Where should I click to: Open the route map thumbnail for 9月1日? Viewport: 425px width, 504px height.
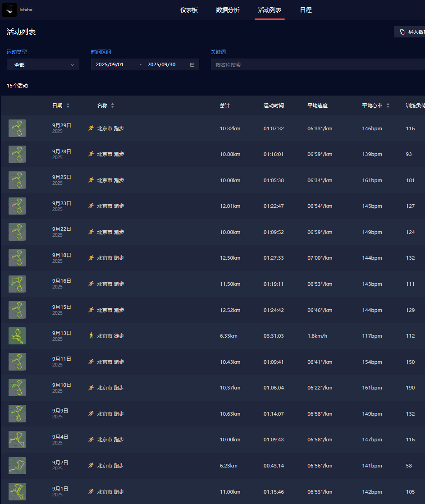(17, 491)
